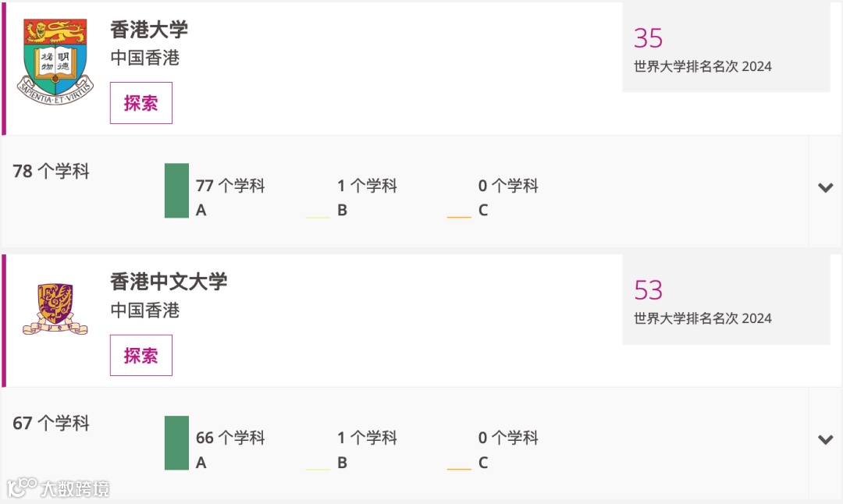Image resolution: width=843 pixels, height=504 pixels.
Task: Click 探索 button under 香港中文大学
Action: 140,355
